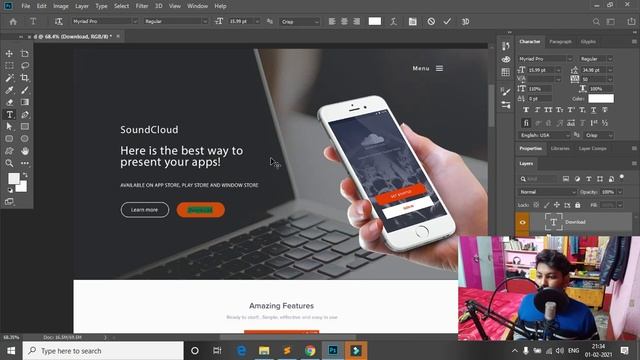Open layer blend mode Normal dropdown
The height and width of the screenshot is (360, 640).
(x=547, y=192)
